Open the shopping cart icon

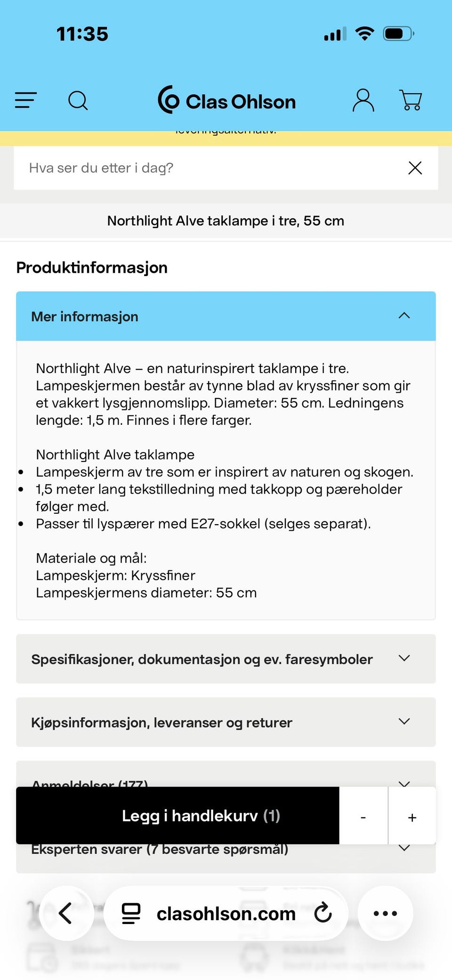(411, 100)
